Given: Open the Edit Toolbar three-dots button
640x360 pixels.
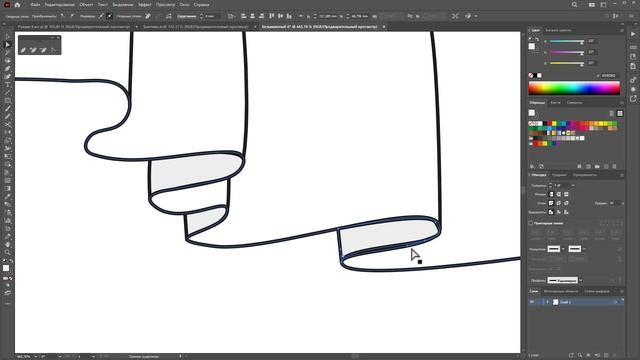Looking at the screenshot, I should click(7, 304).
